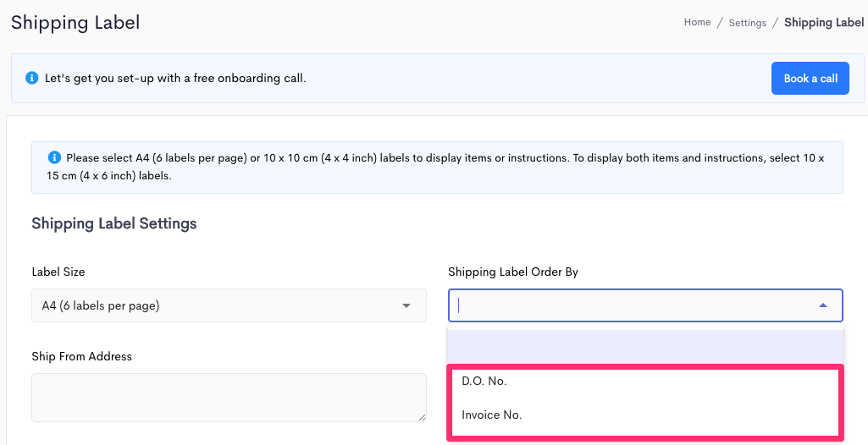This screenshot has width=868, height=445.
Task: Click the info icon in the A4 labels notice
Action: [x=54, y=157]
